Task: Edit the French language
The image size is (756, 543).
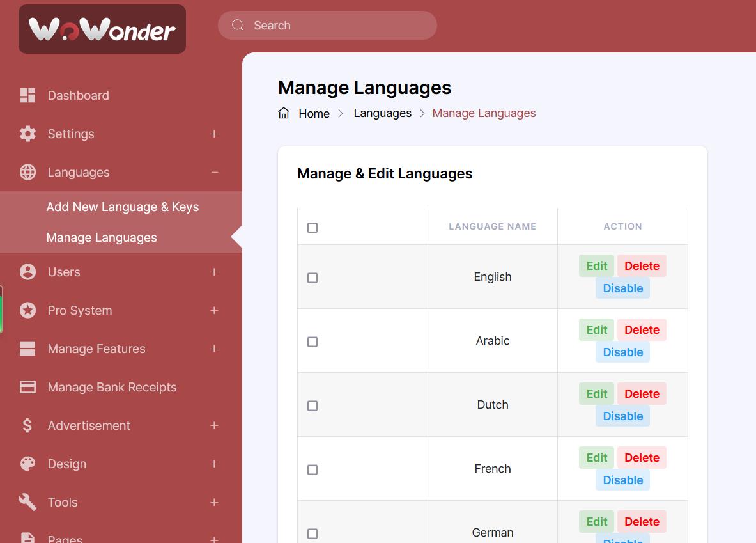Action: (596, 457)
